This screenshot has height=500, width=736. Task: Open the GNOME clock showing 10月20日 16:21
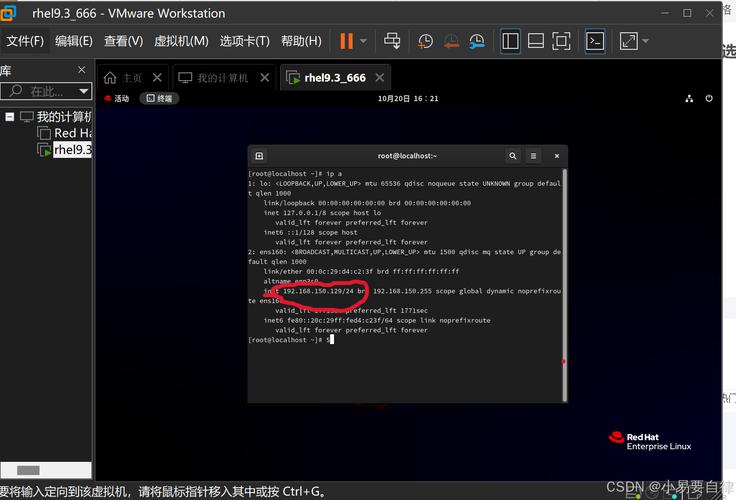(408, 99)
